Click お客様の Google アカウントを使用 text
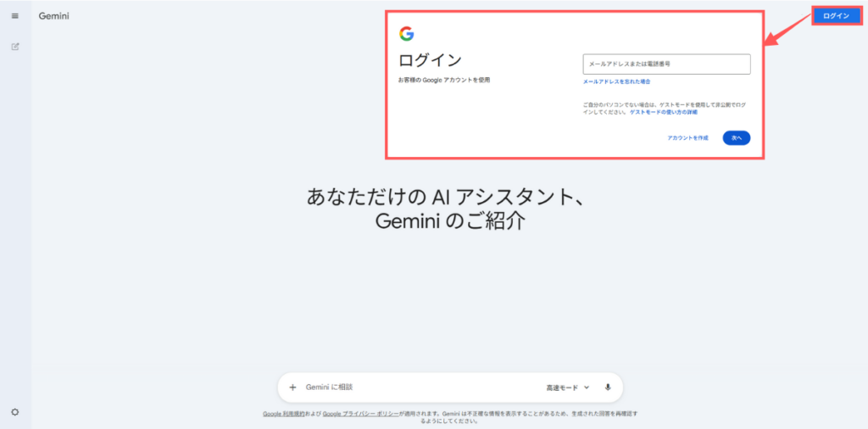 (x=444, y=81)
